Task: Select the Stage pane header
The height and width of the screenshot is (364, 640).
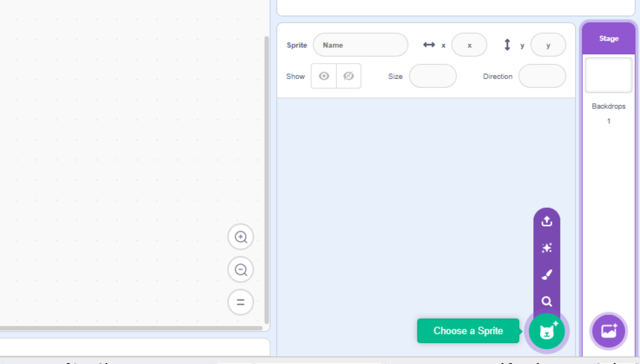Action: click(609, 39)
